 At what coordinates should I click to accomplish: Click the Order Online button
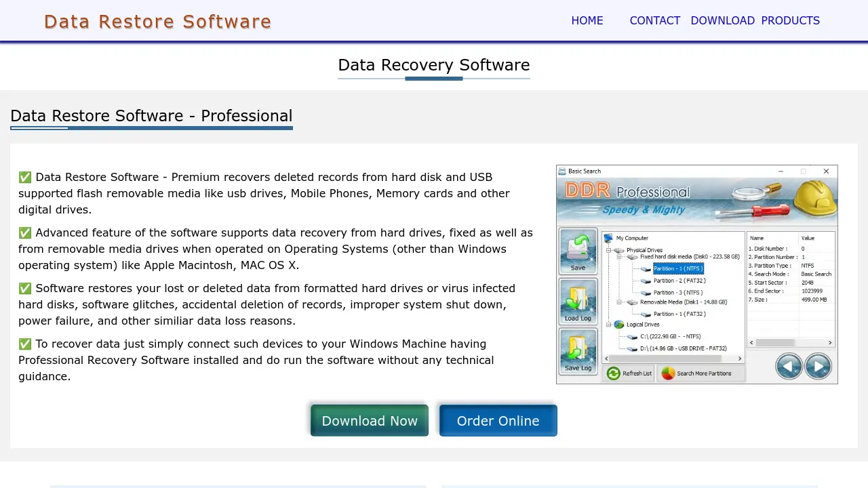(498, 421)
